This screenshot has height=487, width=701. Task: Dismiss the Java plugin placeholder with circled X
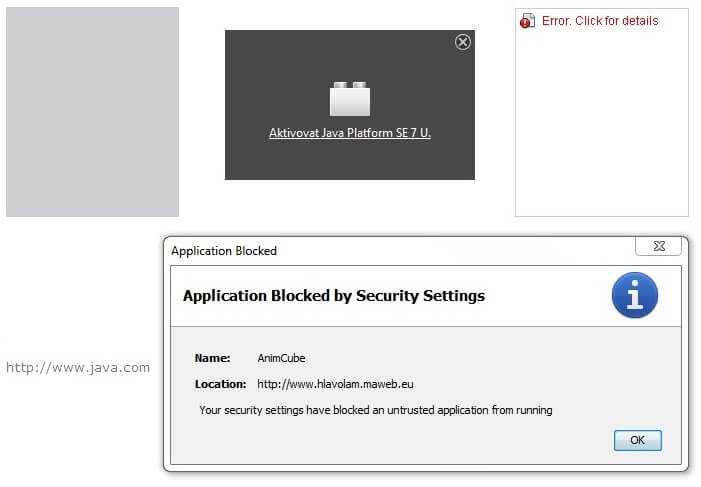[463, 42]
